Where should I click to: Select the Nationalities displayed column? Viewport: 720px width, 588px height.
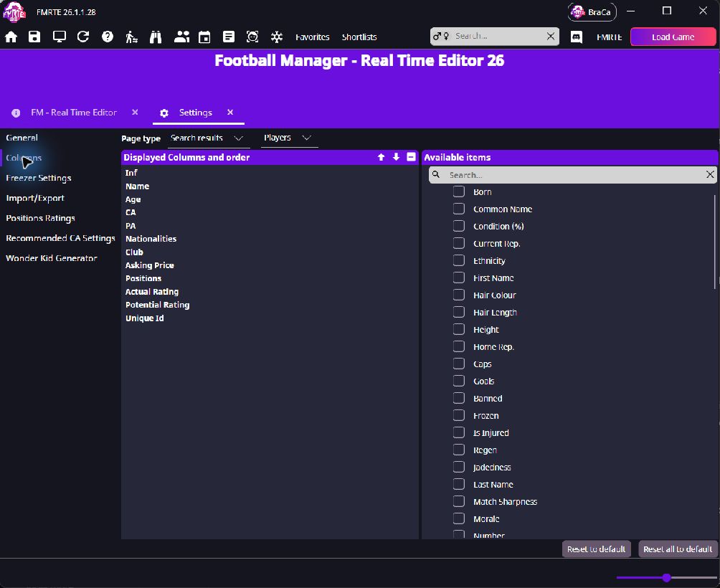pyautogui.click(x=151, y=239)
